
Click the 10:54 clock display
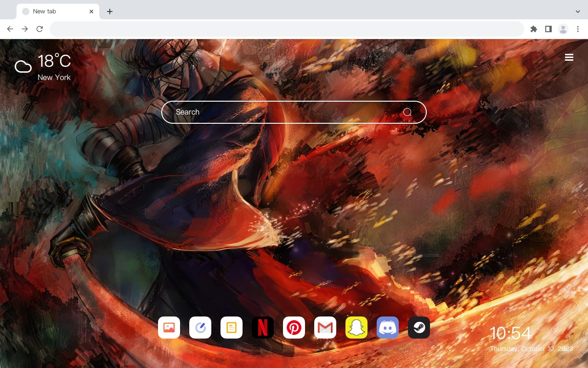click(x=510, y=333)
